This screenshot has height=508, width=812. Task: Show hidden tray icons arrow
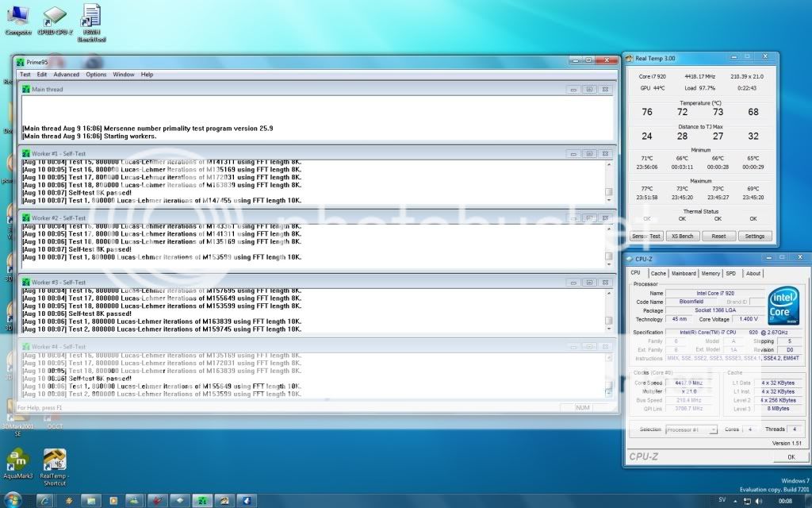[x=735, y=502]
